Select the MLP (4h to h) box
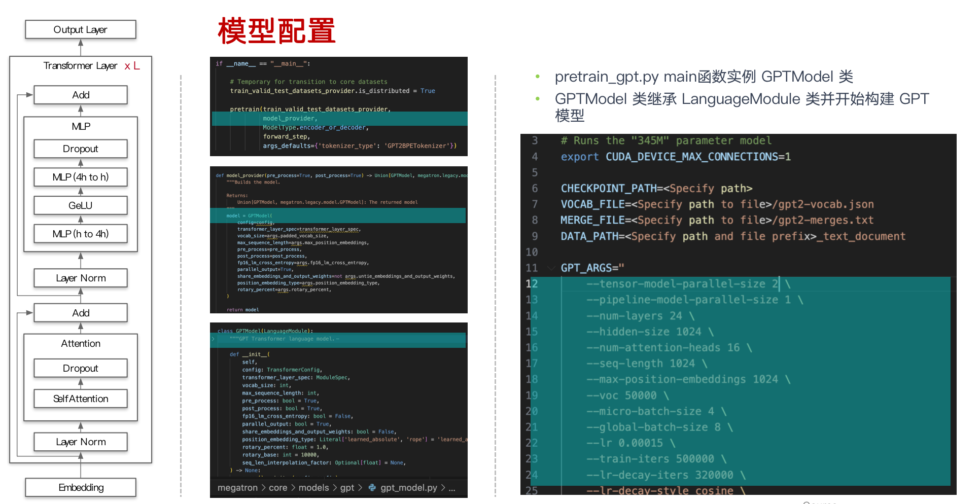 [81, 177]
